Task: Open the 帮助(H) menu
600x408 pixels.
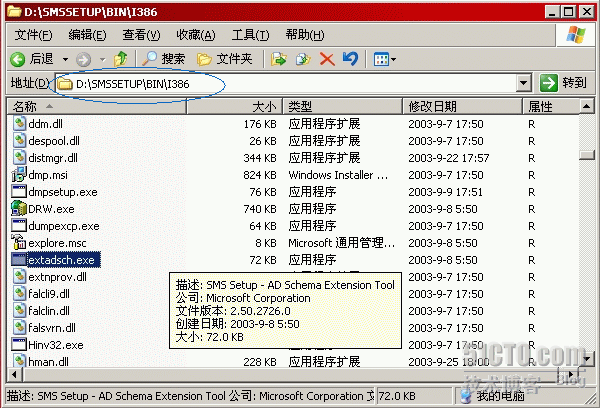Action: [x=305, y=35]
